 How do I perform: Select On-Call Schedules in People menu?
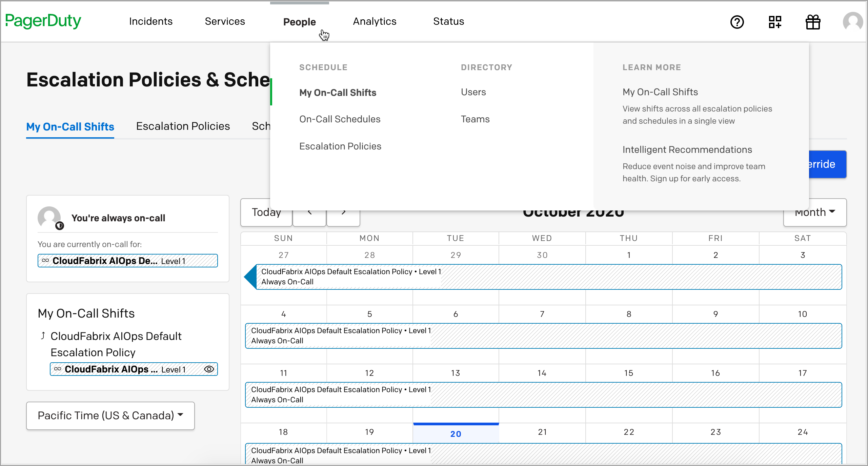pos(340,119)
